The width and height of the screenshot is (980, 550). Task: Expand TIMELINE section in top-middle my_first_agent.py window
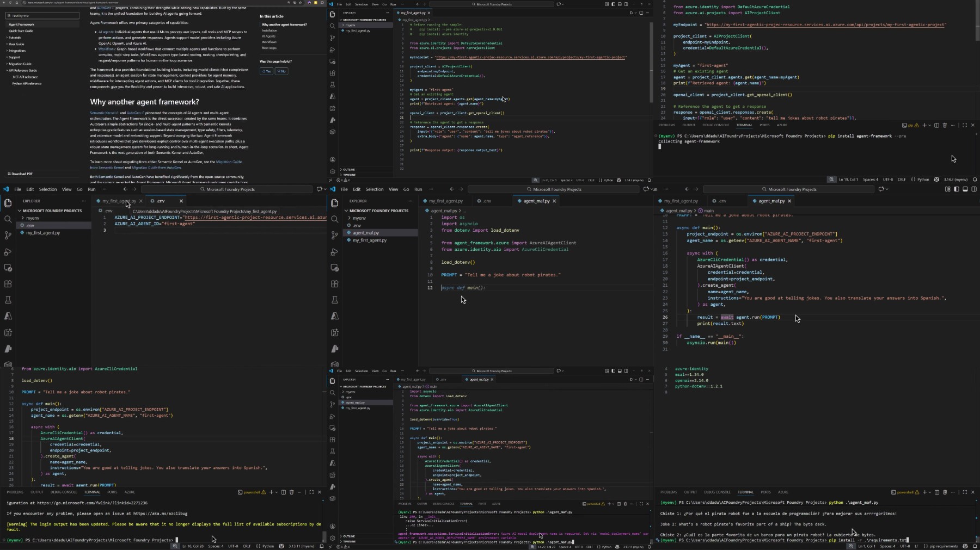pyautogui.click(x=349, y=175)
